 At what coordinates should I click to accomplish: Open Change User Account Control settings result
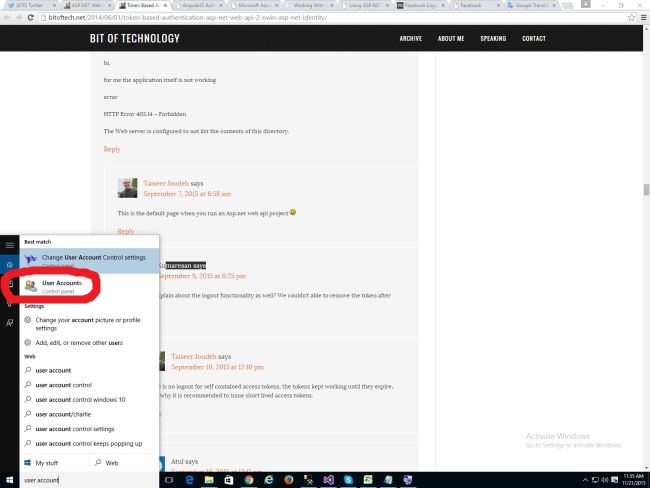(89, 261)
